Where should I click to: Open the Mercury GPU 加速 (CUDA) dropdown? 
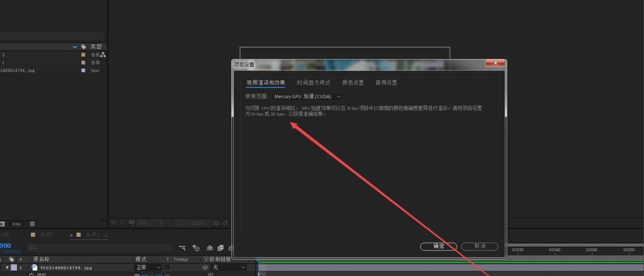(307, 96)
